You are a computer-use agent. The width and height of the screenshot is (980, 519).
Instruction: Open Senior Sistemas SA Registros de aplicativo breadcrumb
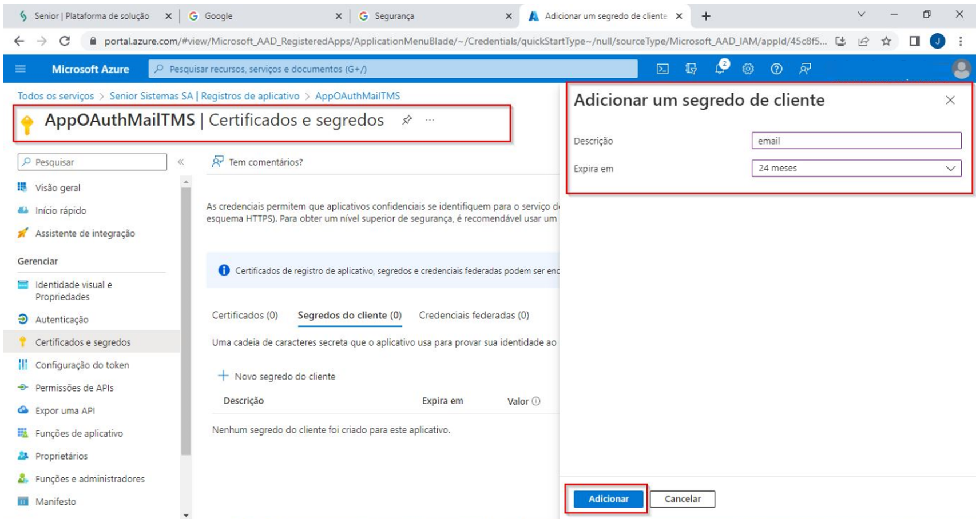[204, 96]
